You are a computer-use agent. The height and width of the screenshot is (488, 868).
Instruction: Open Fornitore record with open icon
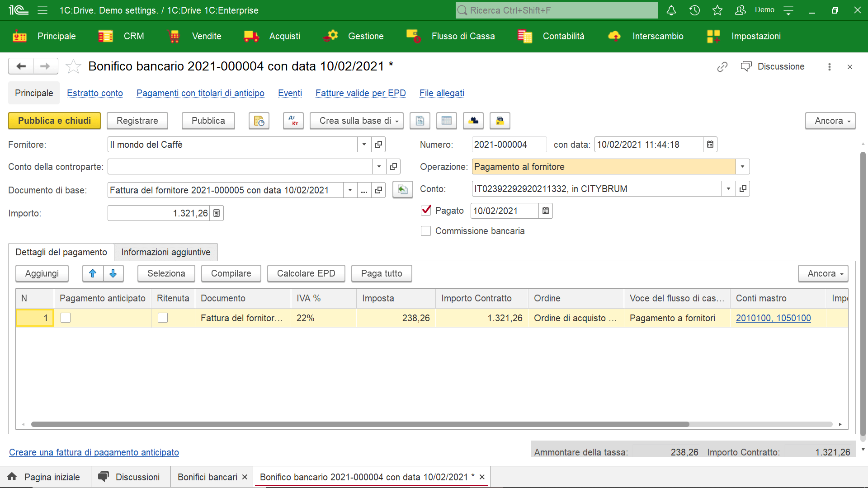point(378,145)
